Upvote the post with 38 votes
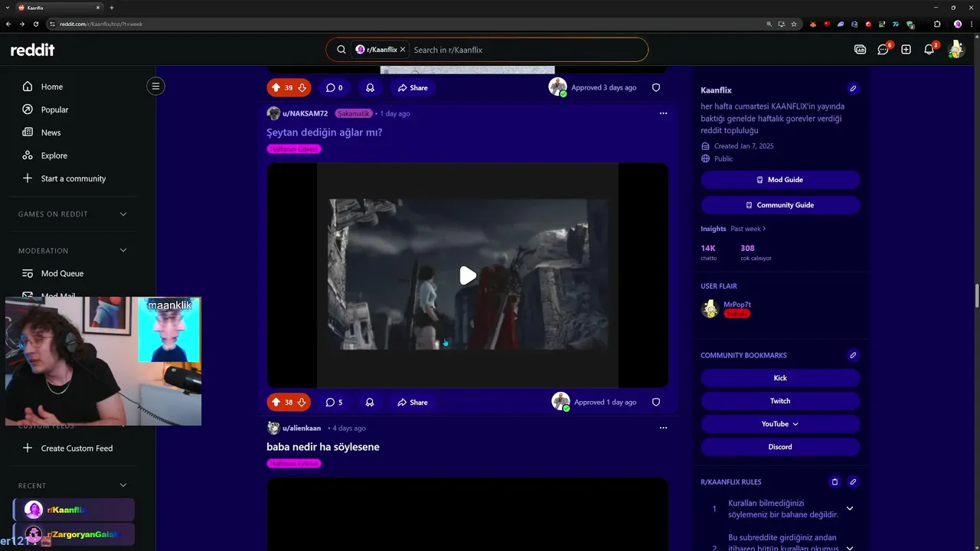Screen dimensions: 980x551 (x=276, y=403)
